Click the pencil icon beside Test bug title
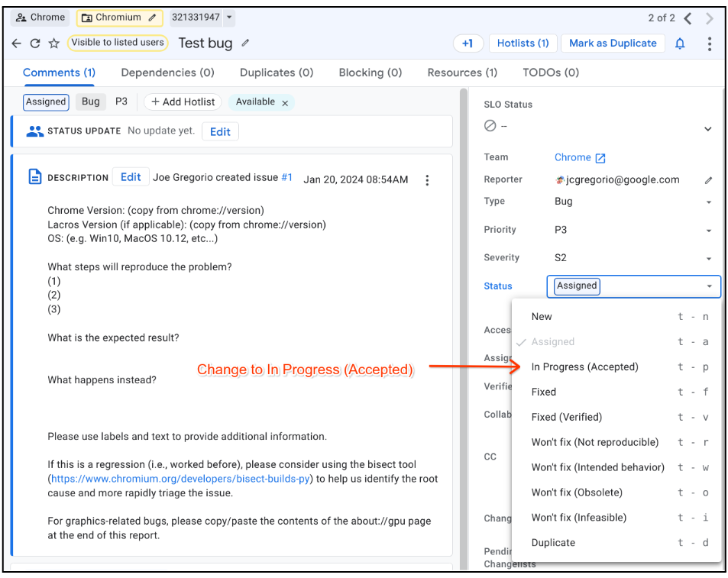 pos(245,43)
